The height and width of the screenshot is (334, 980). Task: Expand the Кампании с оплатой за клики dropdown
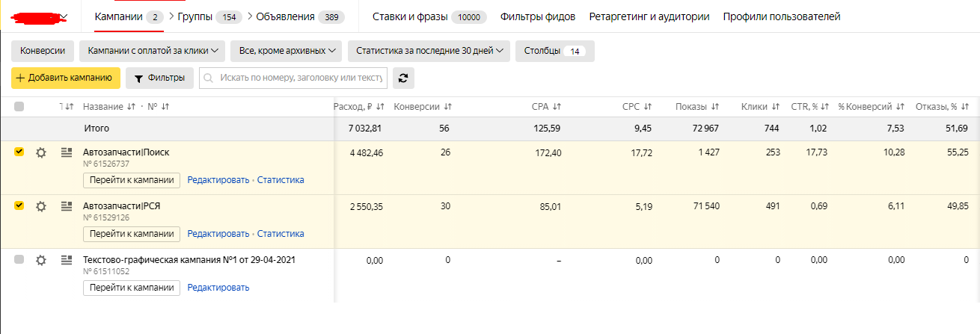(x=153, y=51)
